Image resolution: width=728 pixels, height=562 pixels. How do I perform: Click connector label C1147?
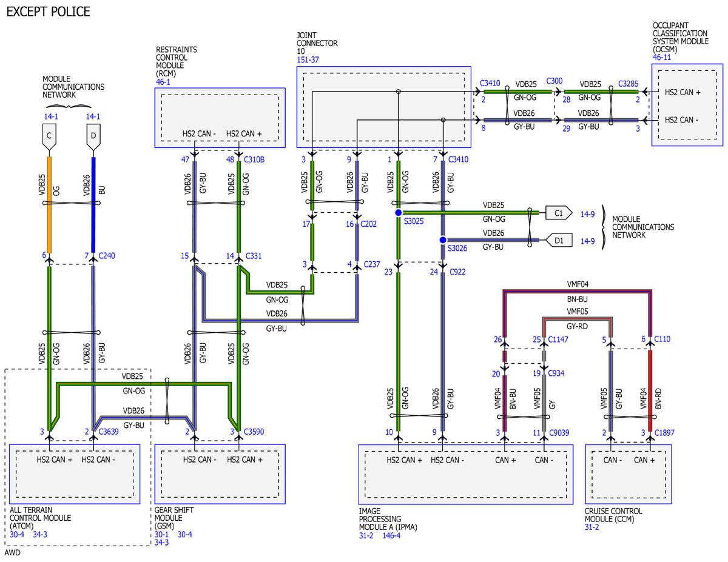tap(560, 339)
